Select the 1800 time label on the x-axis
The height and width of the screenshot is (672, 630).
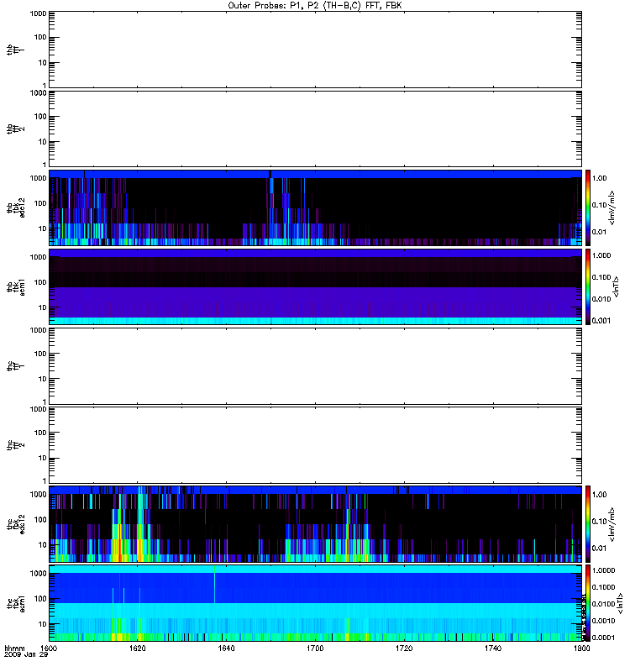[581, 648]
